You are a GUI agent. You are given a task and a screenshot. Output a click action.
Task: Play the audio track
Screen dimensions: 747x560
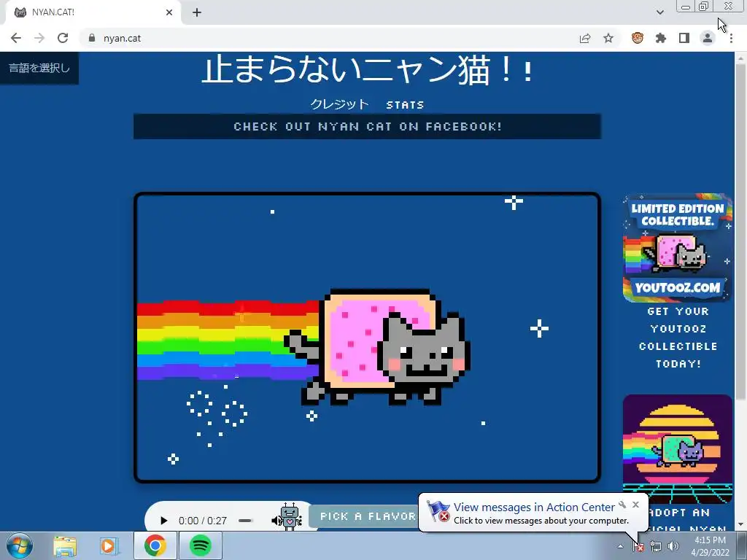click(164, 521)
